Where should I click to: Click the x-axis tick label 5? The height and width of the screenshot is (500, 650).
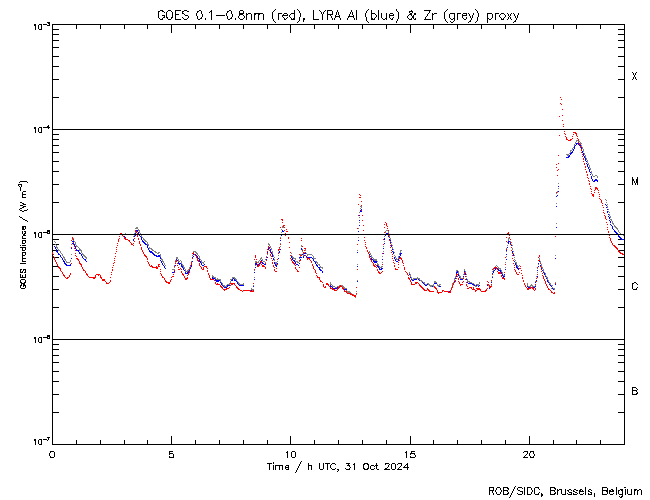coord(171,453)
